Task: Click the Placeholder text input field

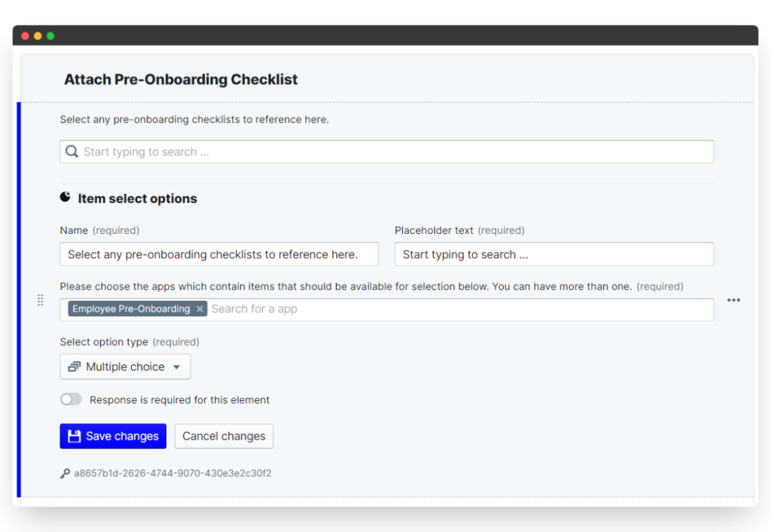Action: pyautogui.click(x=554, y=254)
